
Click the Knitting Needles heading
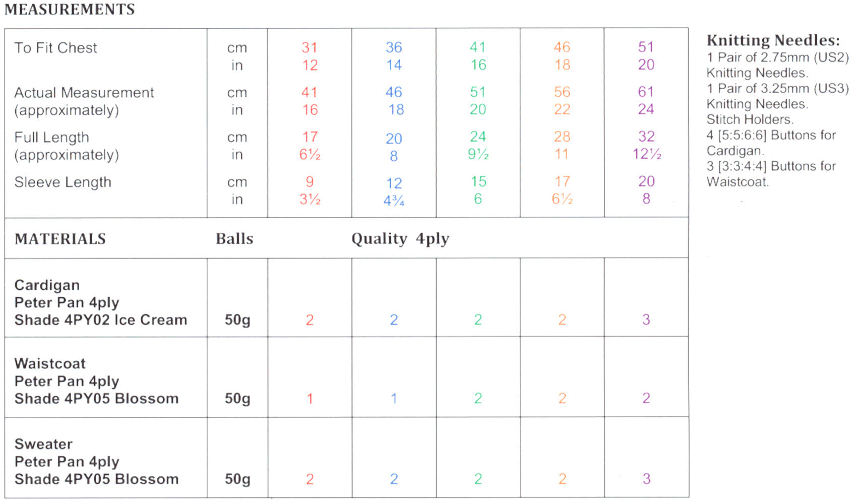(x=773, y=40)
